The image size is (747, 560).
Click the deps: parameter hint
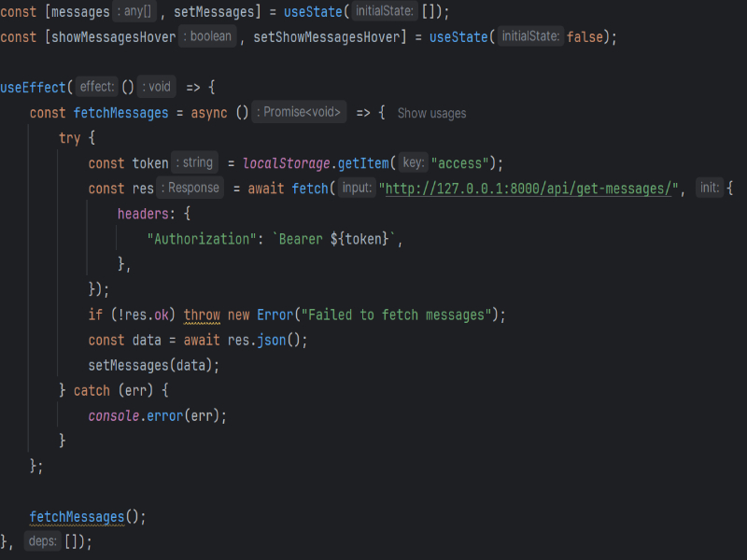coord(43,541)
